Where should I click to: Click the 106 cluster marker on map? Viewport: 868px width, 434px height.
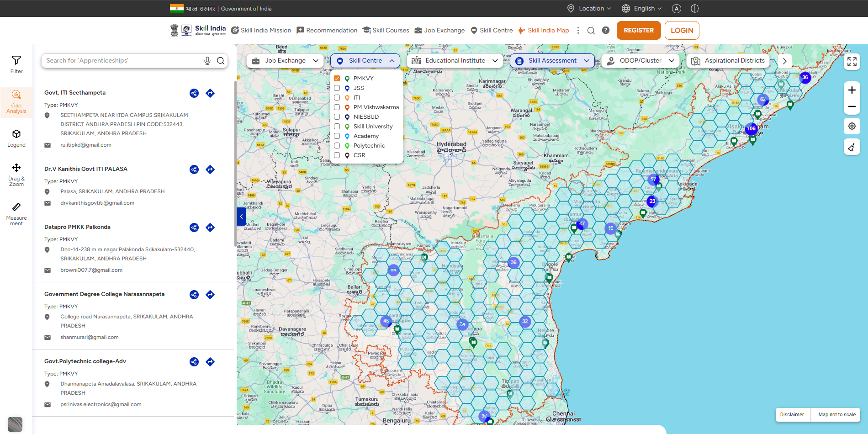[x=752, y=129]
